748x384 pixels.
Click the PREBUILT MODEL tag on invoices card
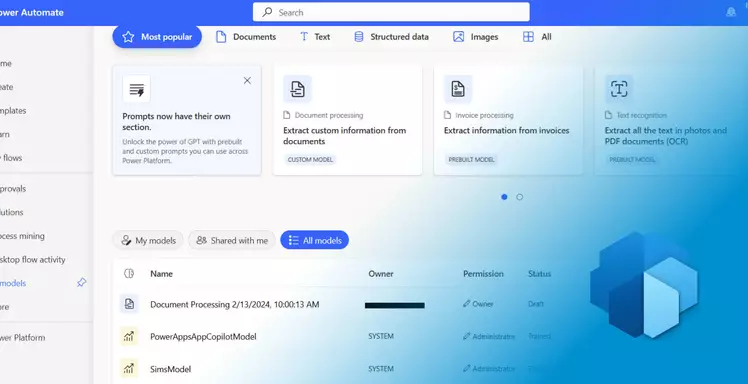coord(471,160)
